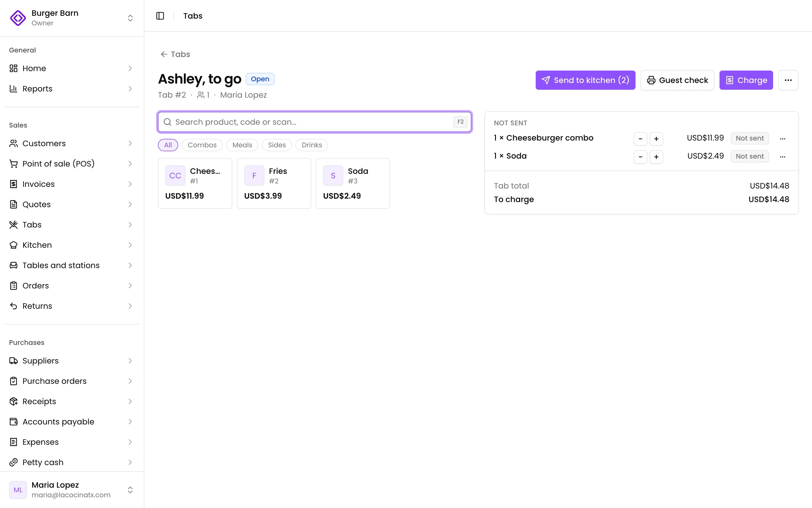Expand the Home section chevron
The width and height of the screenshot is (812, 508).
click(x=130, y=68)
